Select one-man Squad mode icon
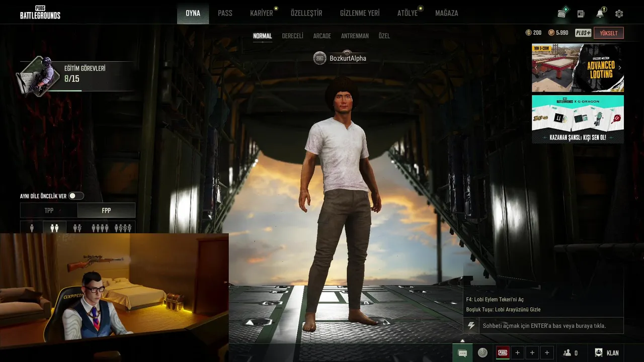Image resolution: width=644 pixels, height=362 pixels. [x=123, y=228]
